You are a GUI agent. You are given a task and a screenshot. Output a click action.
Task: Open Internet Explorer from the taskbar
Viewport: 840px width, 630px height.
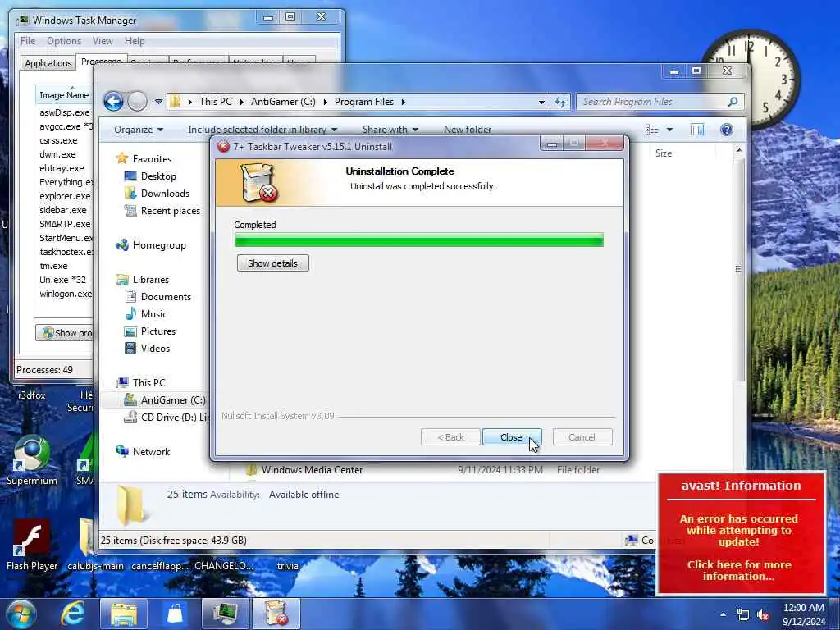point(72,614)
